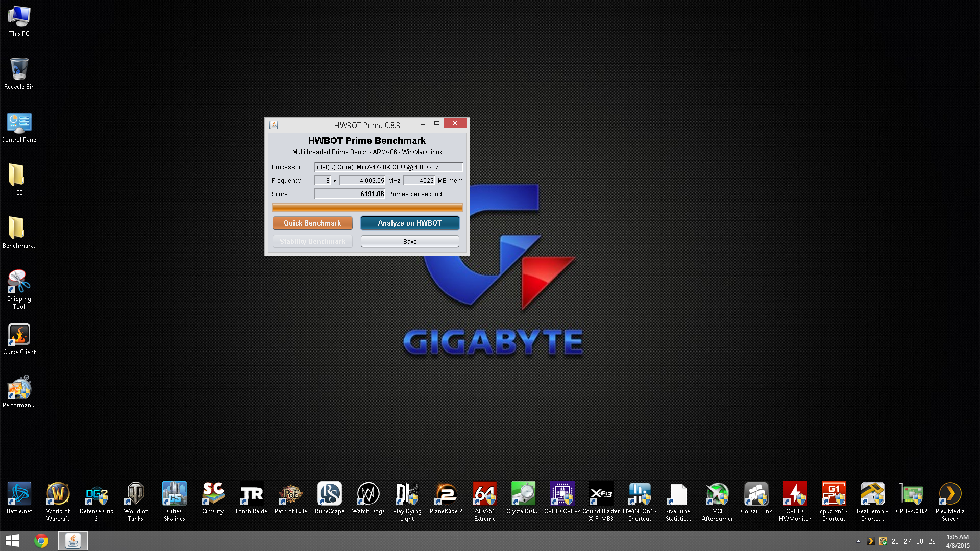
Task: Click the Quick Benchmark button
Action: (x=312, y=223)
